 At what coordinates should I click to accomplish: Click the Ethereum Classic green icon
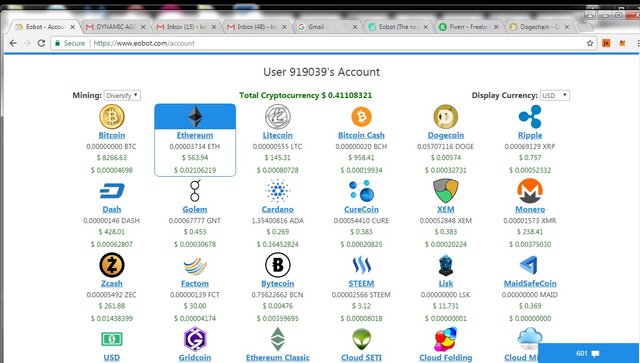coord(278,339)
